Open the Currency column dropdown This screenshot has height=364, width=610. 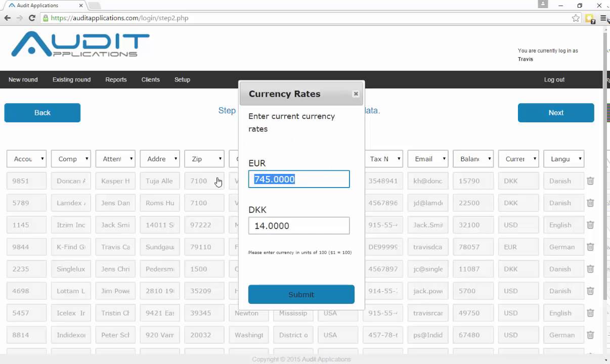[x=518, y=159]
